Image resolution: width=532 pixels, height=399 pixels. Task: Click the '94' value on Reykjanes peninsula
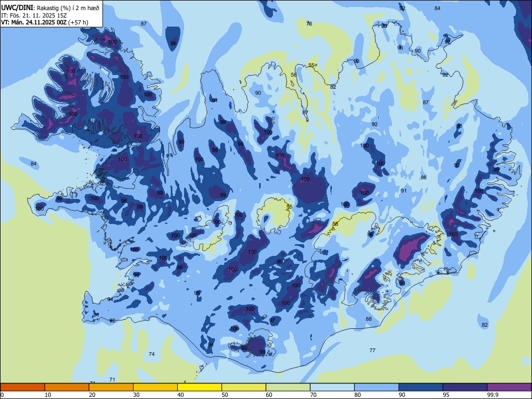click(x=110, y=299)
